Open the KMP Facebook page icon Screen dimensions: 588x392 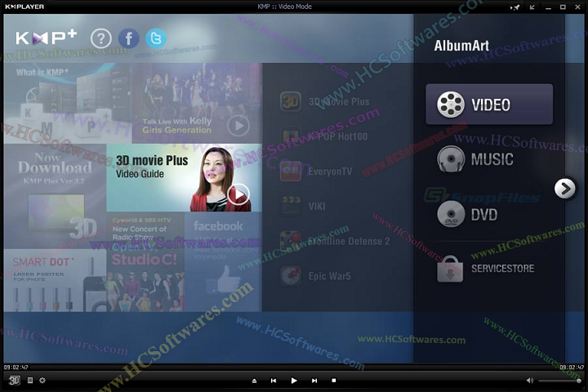129,38
